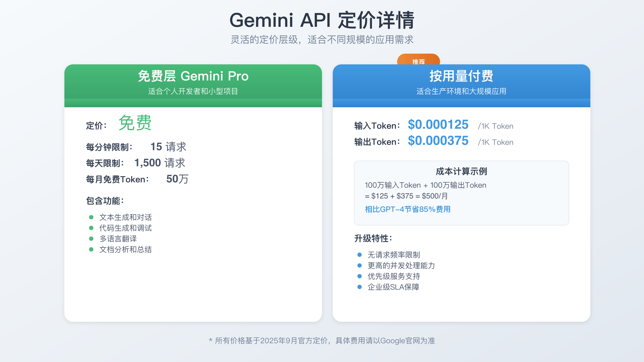Click the Gemini API 定价详情 title
This screenshot has height=362, width=644.
(322, 20)
